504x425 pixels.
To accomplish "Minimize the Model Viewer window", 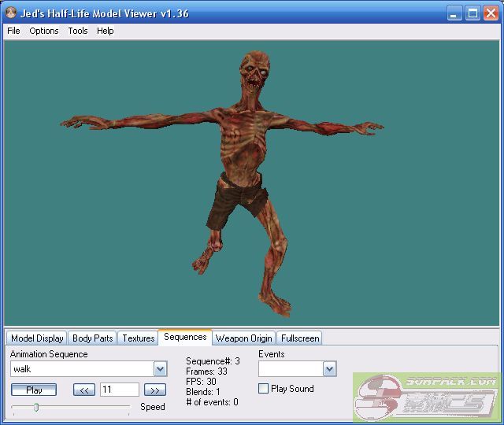I will tap(454, 13).
